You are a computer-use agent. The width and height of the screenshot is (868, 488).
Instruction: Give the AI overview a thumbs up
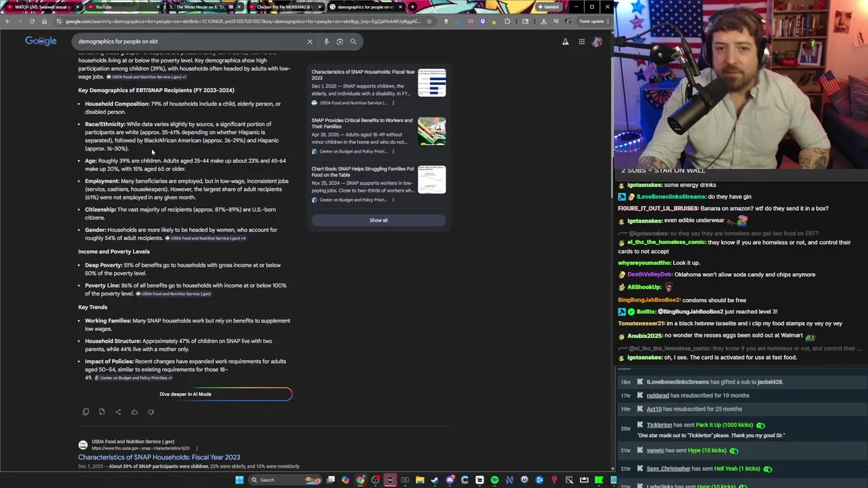(x=134, y=412)
